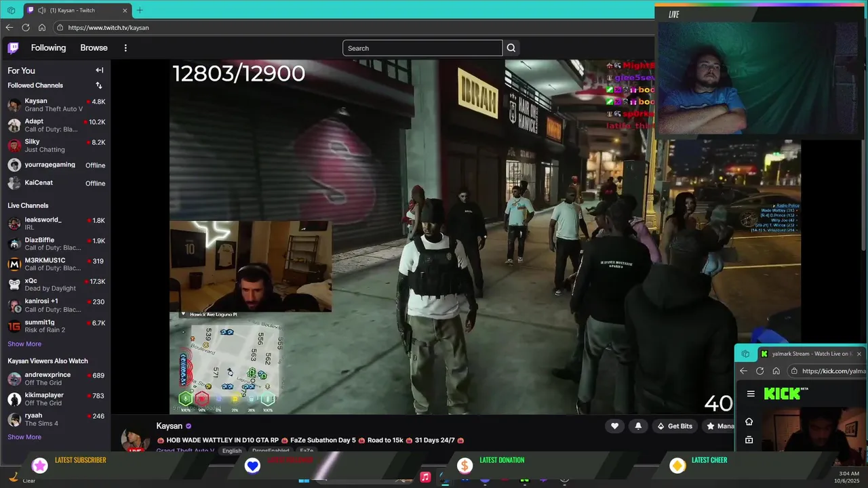
Task: Collapse the For You side navigation
Action: [x=100, y=70]
